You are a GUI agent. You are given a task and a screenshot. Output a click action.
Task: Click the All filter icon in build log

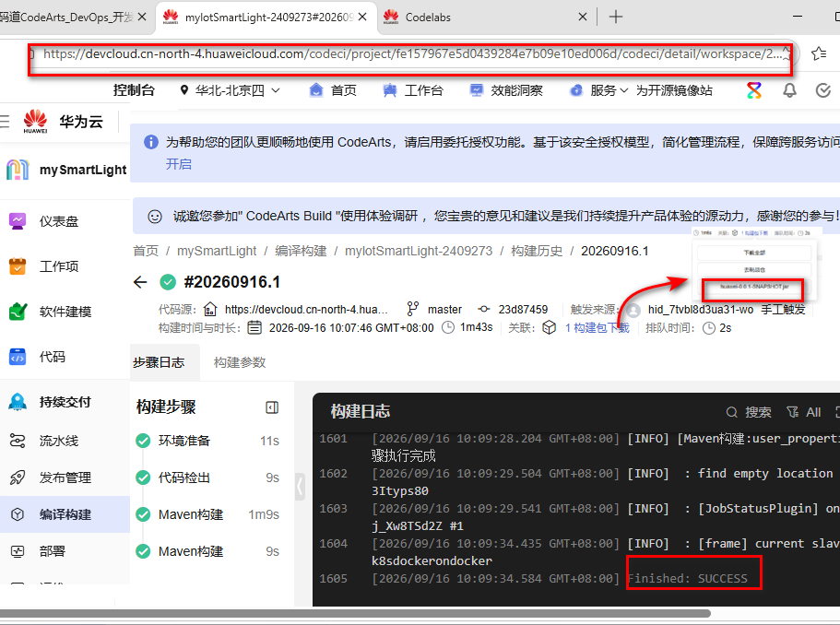click(x=792, y=412)
